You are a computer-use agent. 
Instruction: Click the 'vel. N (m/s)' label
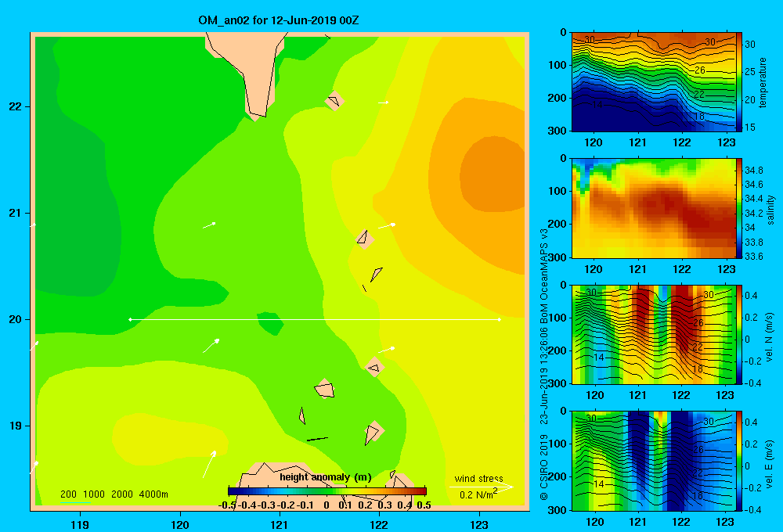point(770,337)
